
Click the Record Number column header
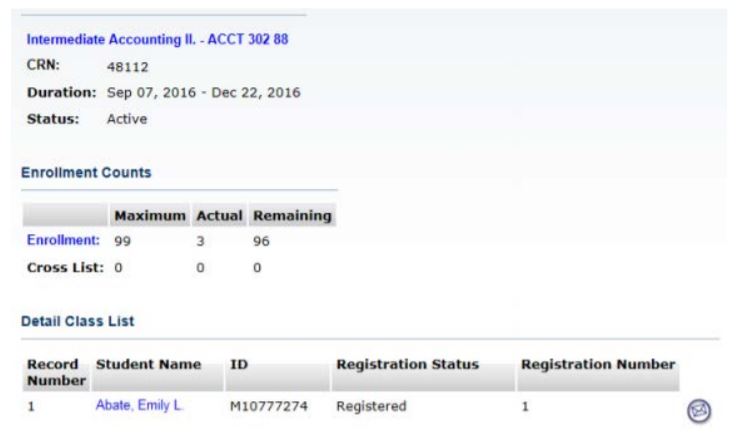coord(49,371)
